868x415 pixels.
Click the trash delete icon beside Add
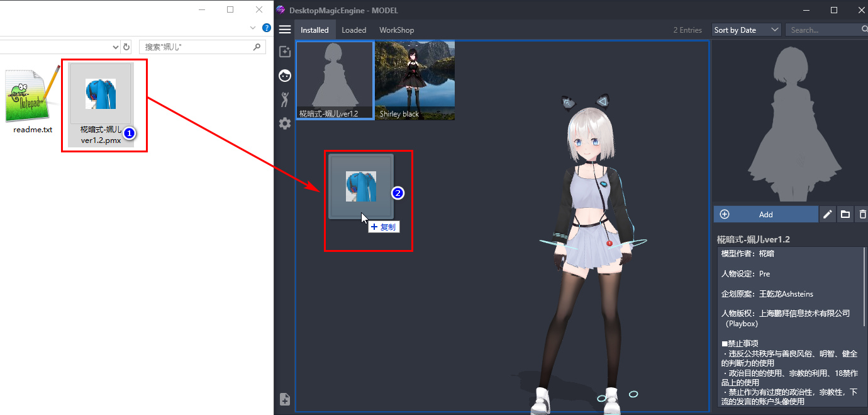coord(862,215)
